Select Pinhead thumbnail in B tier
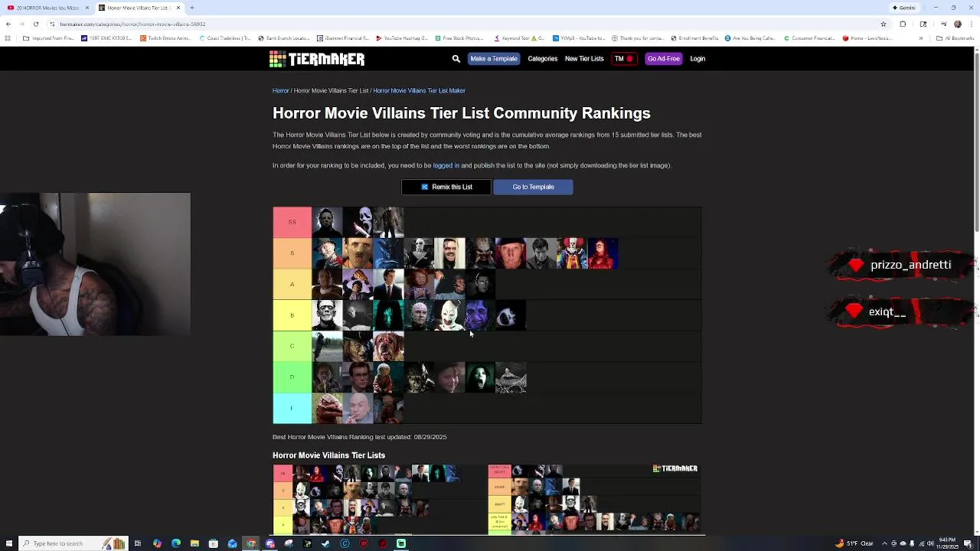980x551 pixels. pyautogui.click(x=419, y=315)
